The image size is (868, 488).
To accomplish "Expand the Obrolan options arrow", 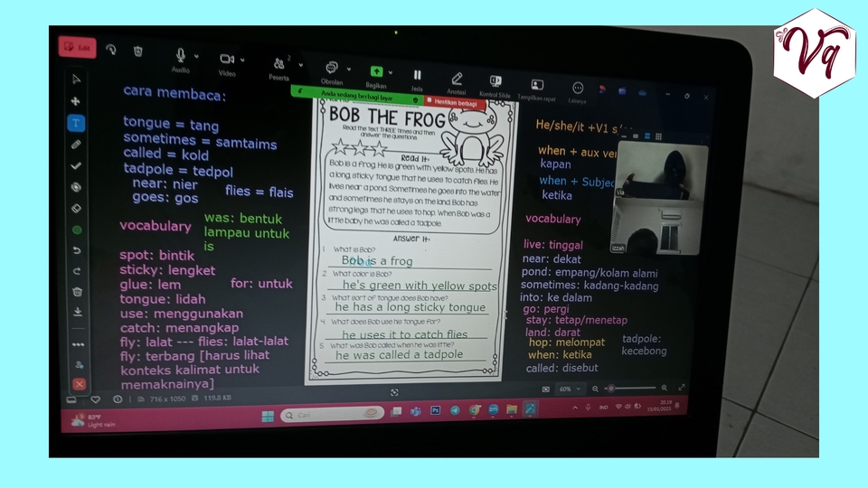I will point(349,70).
